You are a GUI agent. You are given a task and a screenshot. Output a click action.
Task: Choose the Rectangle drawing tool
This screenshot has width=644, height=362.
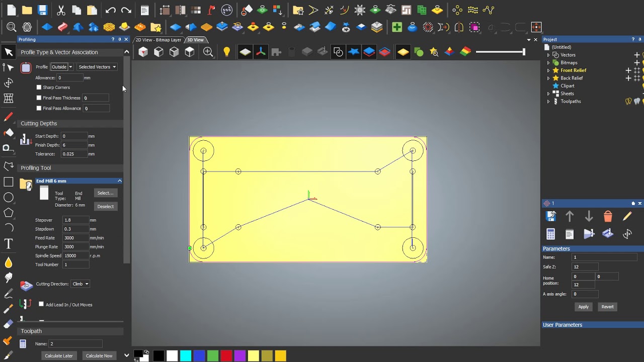click(x=9, y=182)
